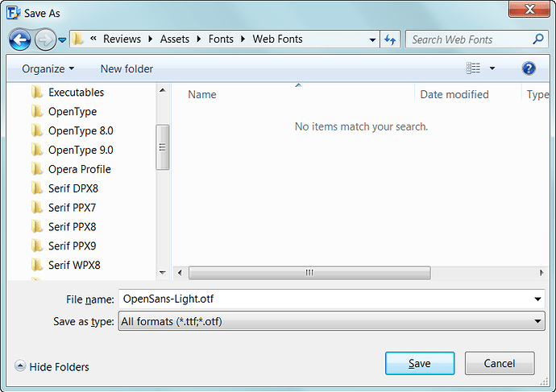This screenshot has height=392, width=556.
Task: Open the view options dropdown arrow
Action: pos(492,68)
